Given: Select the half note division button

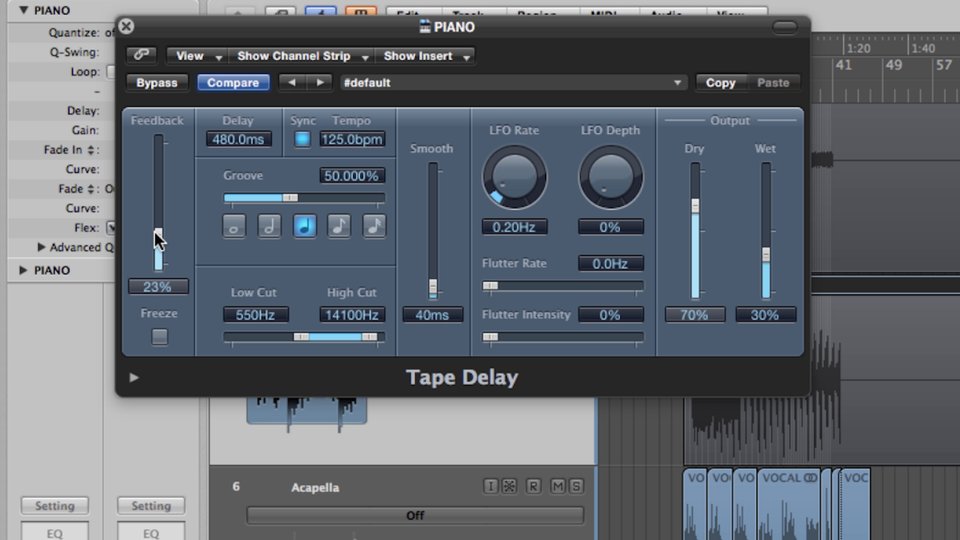Looking at the screenshot, I should tap(269, 226).
